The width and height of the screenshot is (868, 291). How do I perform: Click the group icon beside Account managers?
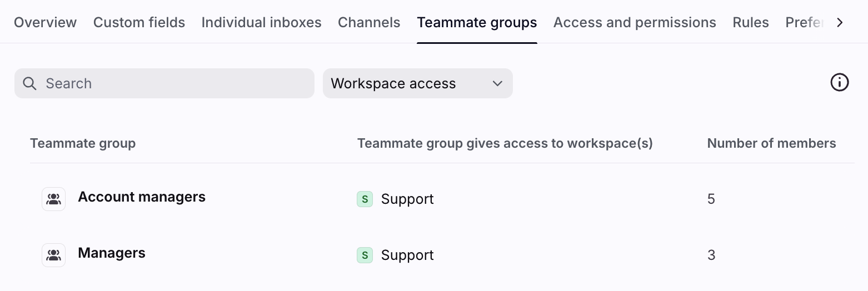coord(54,199)
